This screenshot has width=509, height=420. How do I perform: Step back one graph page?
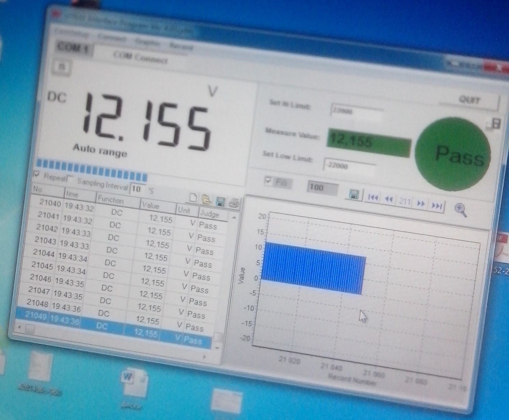(389, 199)
